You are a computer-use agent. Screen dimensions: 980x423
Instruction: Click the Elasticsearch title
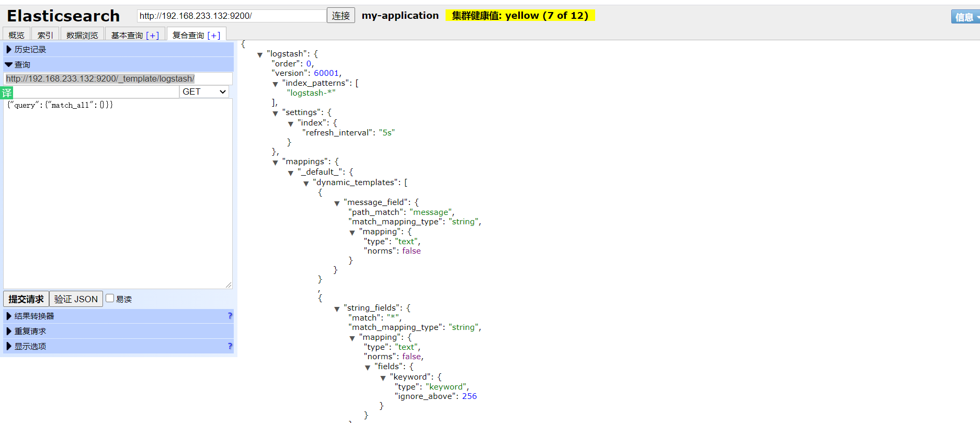pos(63,16)
